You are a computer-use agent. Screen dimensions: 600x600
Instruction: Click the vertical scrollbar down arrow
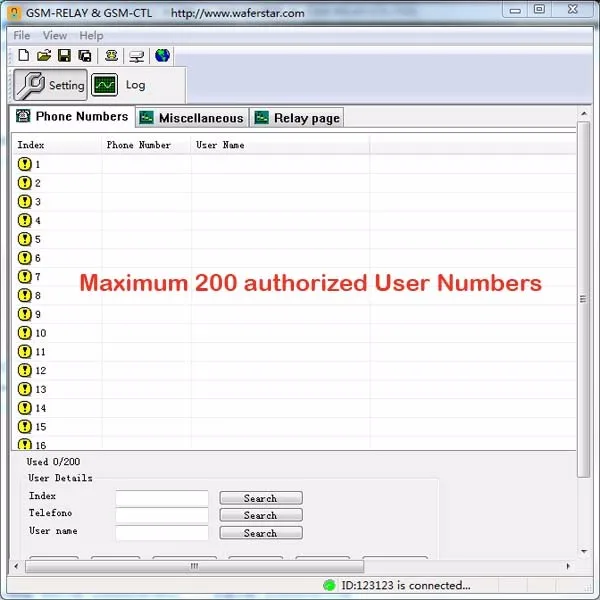(x=584, y=551)
